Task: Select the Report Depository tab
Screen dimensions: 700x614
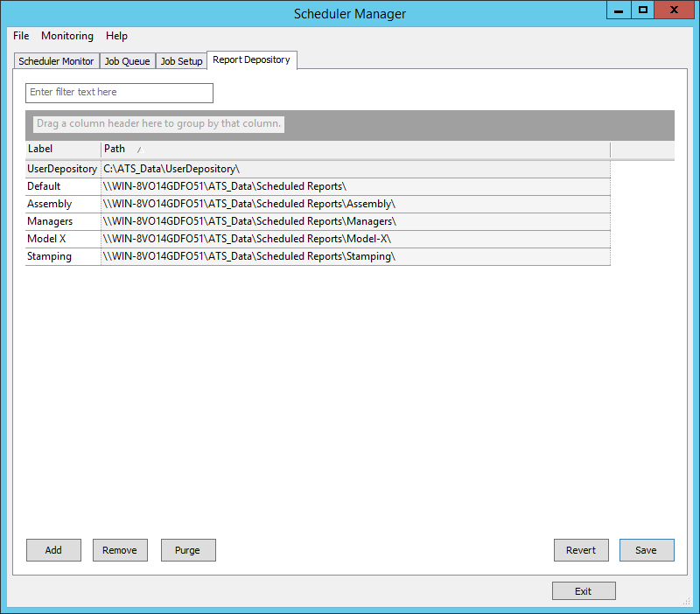Action: 251,59
